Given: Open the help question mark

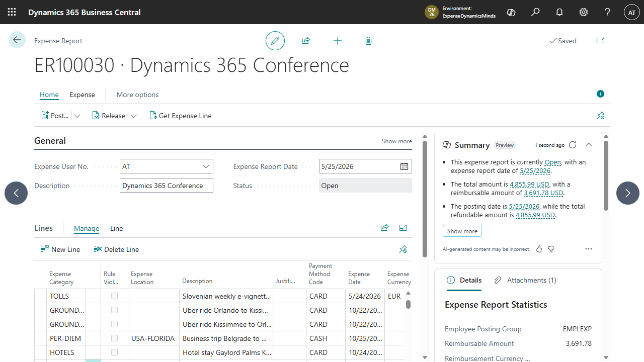Looking at the screenshot, I should click(x=608, y=12).
